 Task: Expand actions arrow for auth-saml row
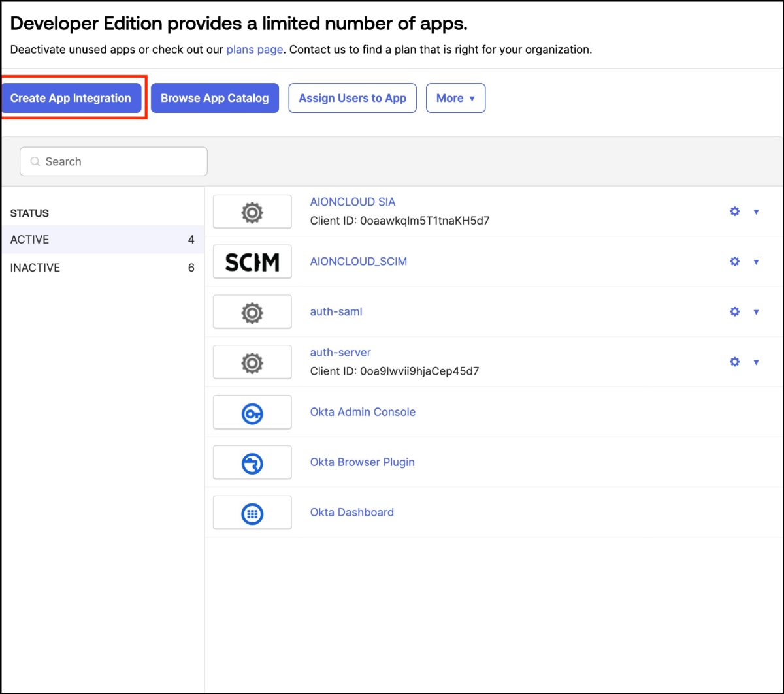click(756, 312)
